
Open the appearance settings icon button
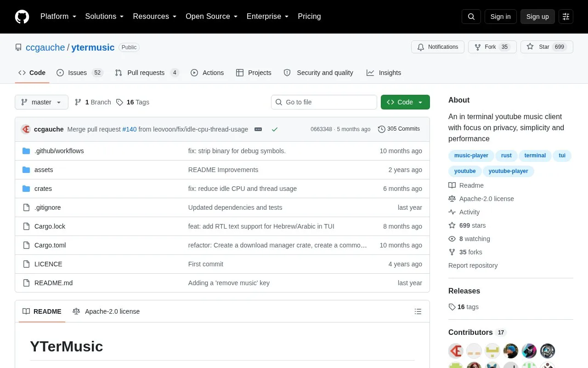coord(566,17)
